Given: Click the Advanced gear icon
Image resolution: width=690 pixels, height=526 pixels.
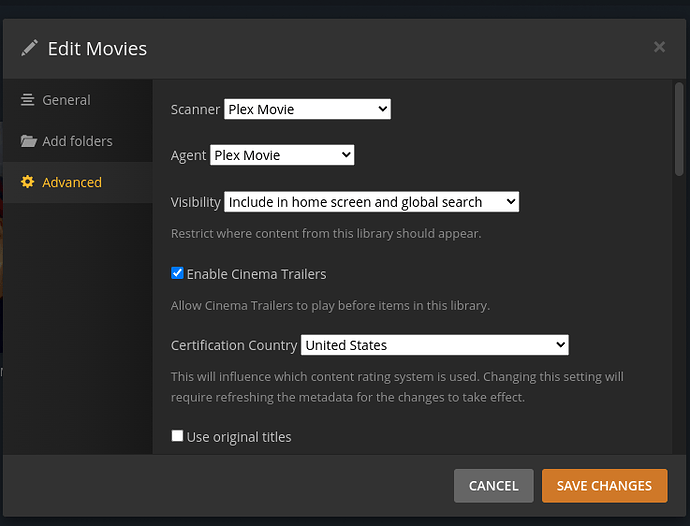Looking at the screenshot, I should tap(28, 182).
